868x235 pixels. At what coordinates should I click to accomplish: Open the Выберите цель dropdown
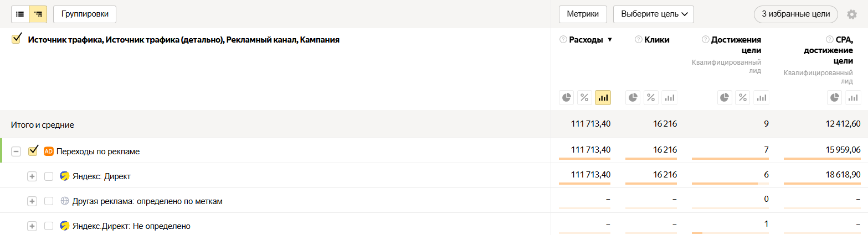(654, 14)
